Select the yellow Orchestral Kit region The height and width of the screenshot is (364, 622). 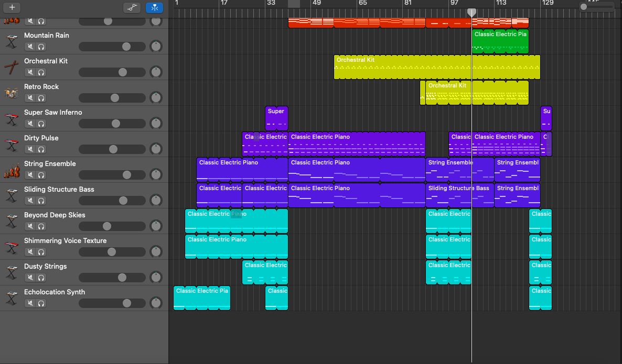point(437,67)
